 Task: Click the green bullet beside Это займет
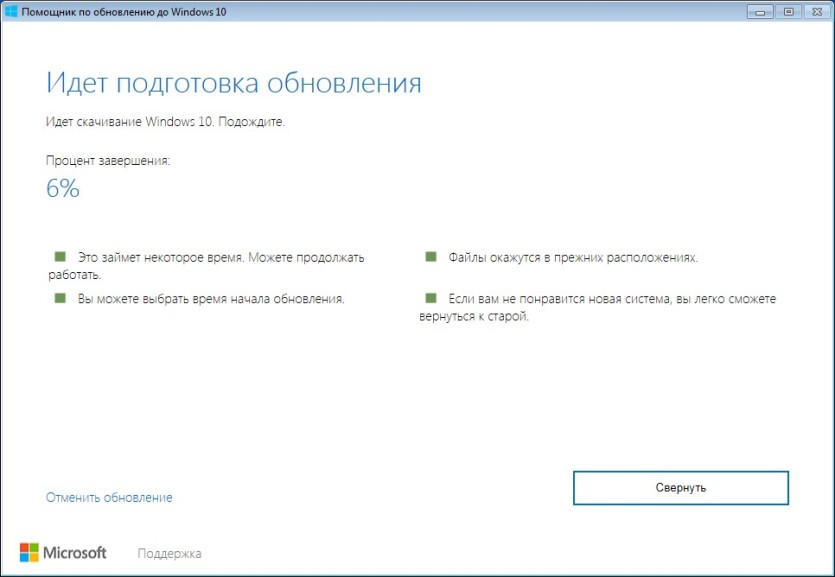60,257
